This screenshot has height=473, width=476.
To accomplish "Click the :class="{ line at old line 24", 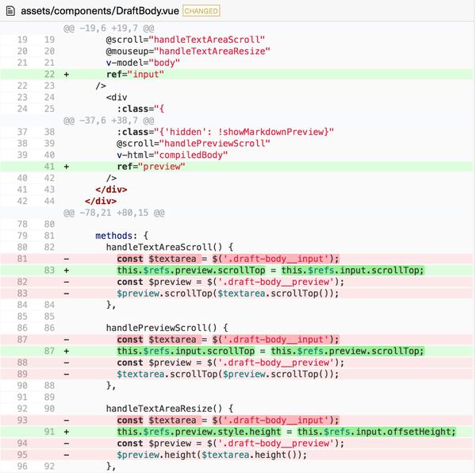I will click(140, 109).
